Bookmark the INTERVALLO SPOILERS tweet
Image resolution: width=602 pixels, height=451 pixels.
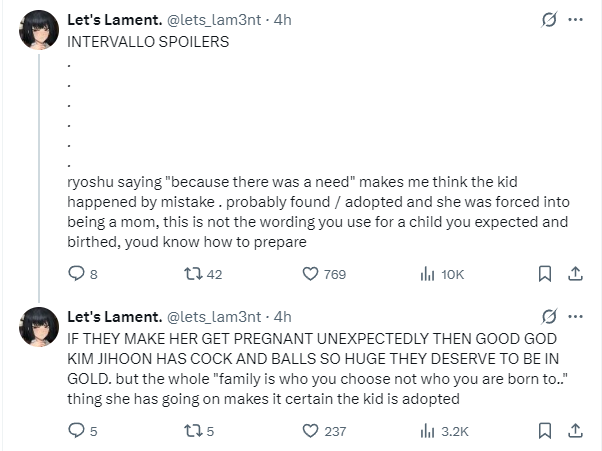(x=545, y=273)
